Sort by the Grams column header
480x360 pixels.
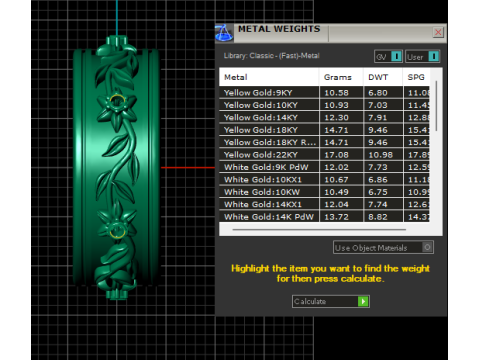341,77
